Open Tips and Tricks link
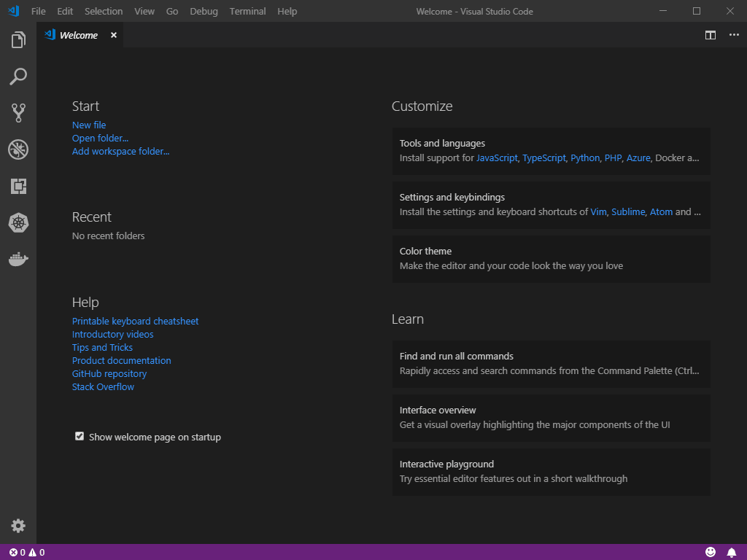Viewport: 747px width, 560px height. click(102, 348)
